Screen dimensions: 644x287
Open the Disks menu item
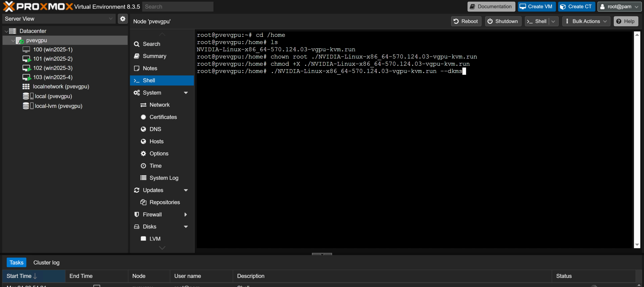pyautogui.click(x=162, y=227)
